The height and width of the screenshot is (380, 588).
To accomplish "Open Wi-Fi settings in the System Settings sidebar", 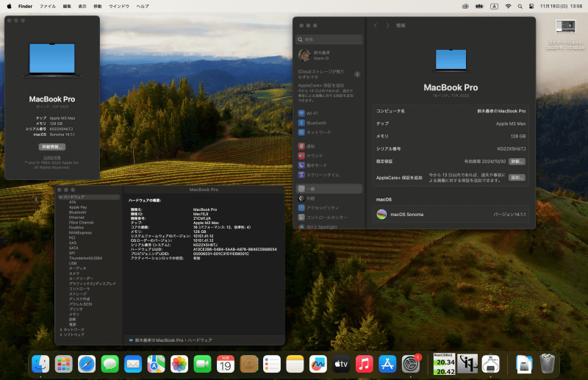I will point(312,113).
